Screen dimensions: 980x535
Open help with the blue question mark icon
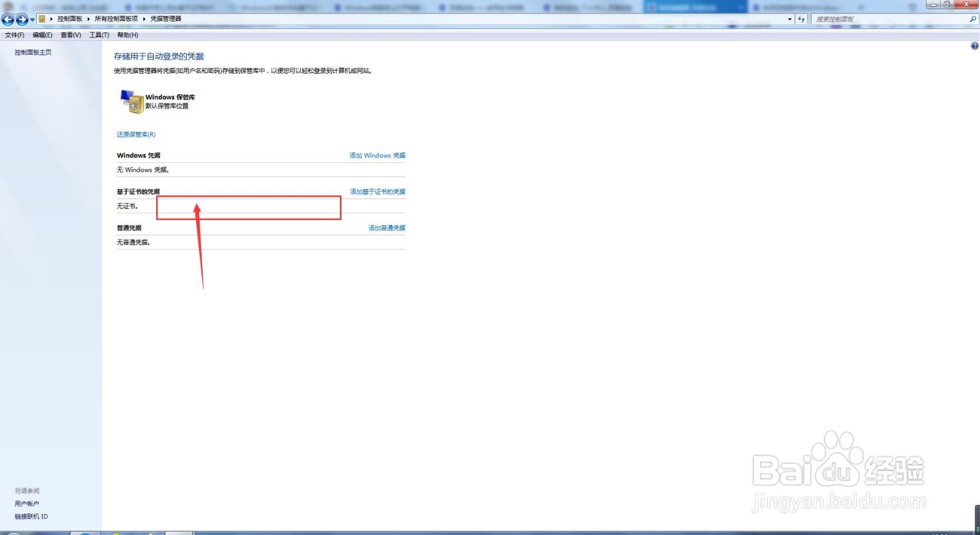(x=974, y=46)
